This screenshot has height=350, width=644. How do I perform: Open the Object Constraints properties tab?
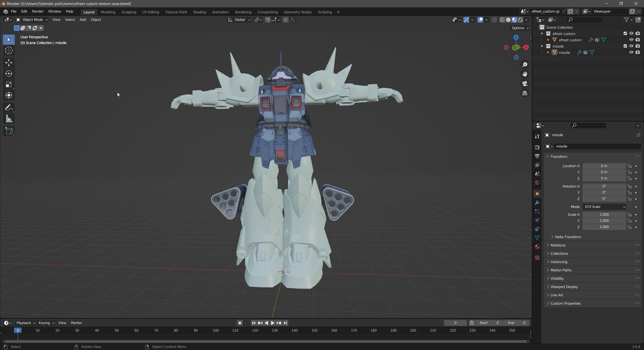pyautogui.click(x=537, y=229)
